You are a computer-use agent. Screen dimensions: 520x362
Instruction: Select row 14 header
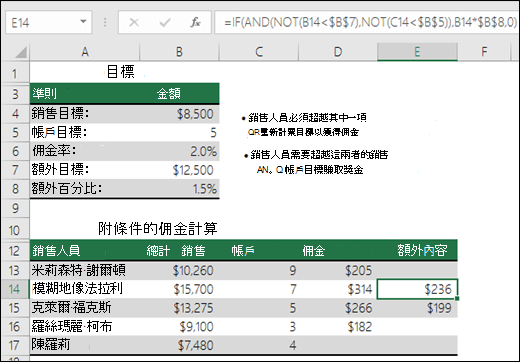point(15,289)
